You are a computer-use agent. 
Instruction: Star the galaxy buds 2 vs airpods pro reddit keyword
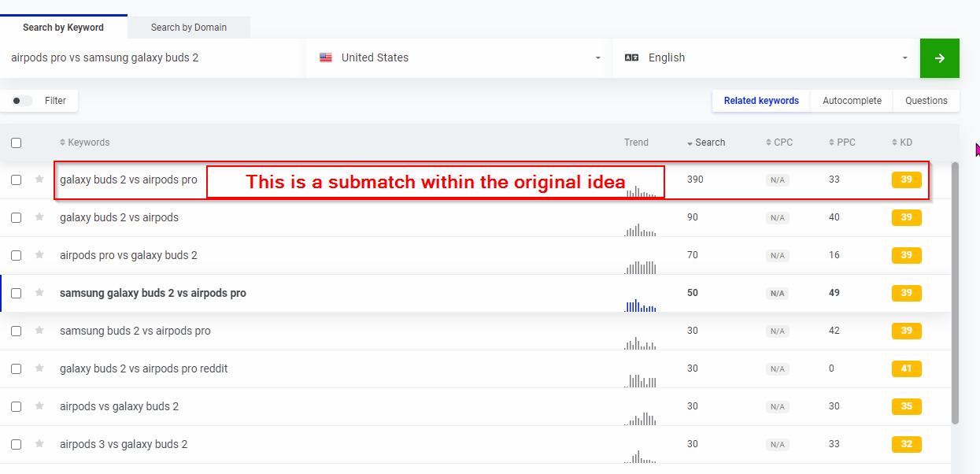pyautogui.click(x=39, y=368)
